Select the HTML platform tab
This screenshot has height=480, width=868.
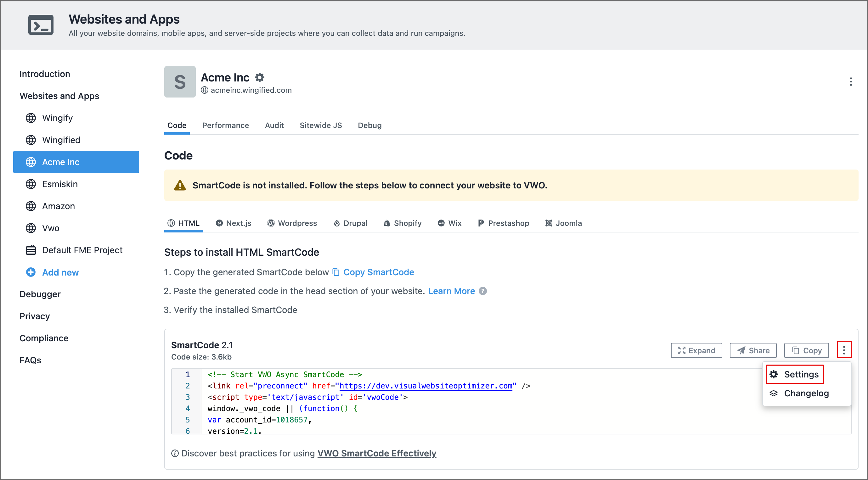point(184,223)
